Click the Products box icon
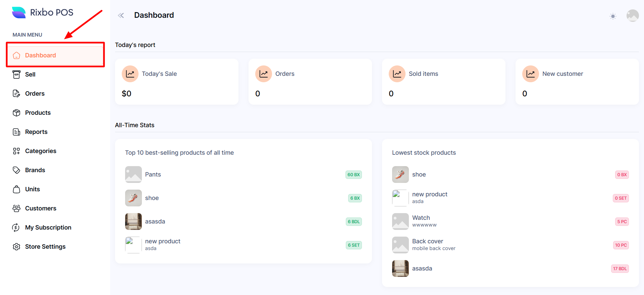The image size is (644, 295). pos(16,113)
